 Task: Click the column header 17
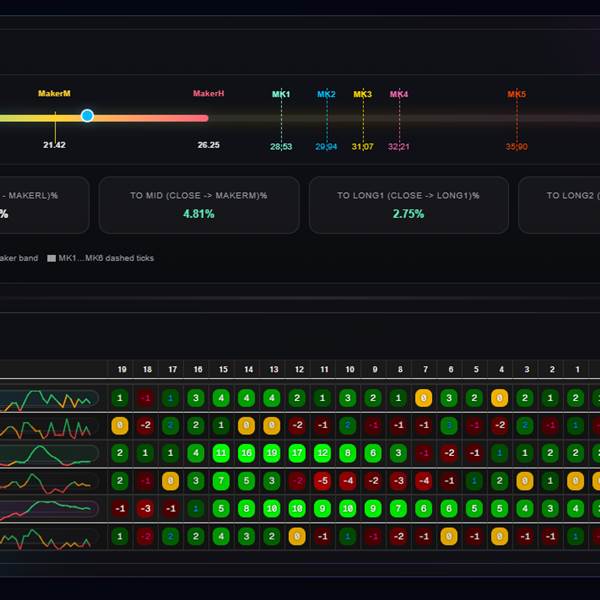click(173, 369)
